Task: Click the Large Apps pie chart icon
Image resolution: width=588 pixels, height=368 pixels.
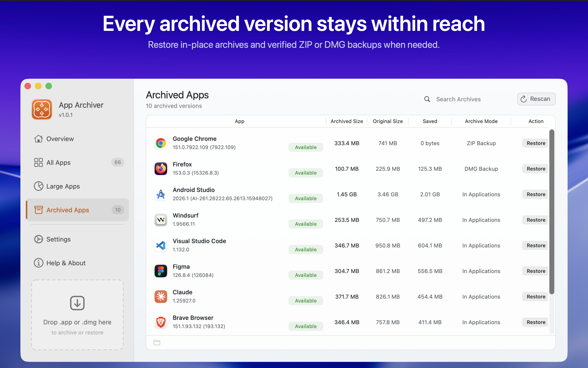Action: pyautogui.click(x=38, y=186)
